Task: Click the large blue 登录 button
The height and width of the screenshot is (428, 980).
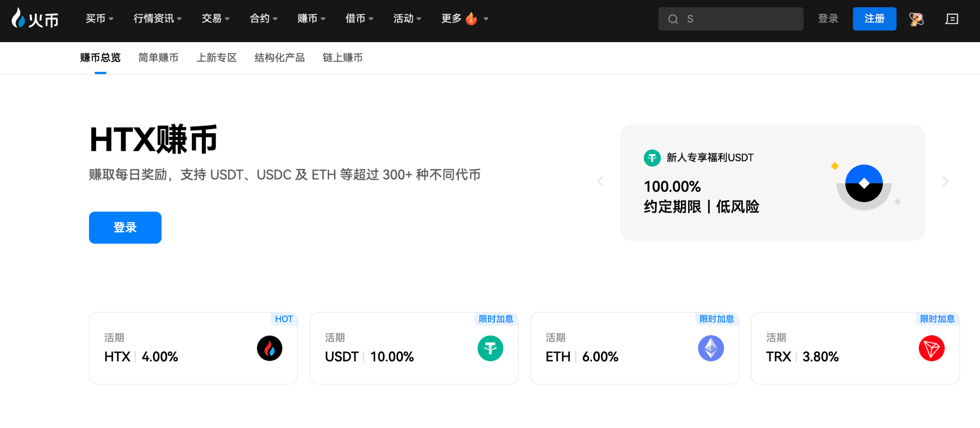Action: pos(125,227)
